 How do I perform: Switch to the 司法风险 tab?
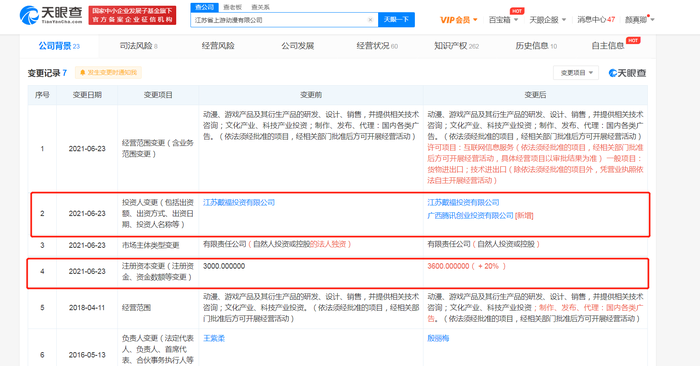pyautogui.click(x=138, y=46)
